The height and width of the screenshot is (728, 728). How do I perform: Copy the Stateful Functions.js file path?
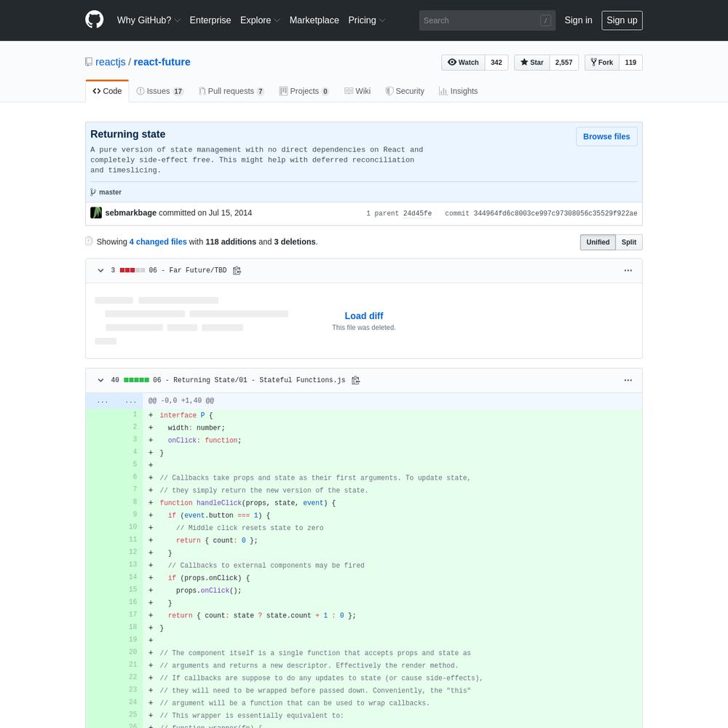click(x=356, y=380)
